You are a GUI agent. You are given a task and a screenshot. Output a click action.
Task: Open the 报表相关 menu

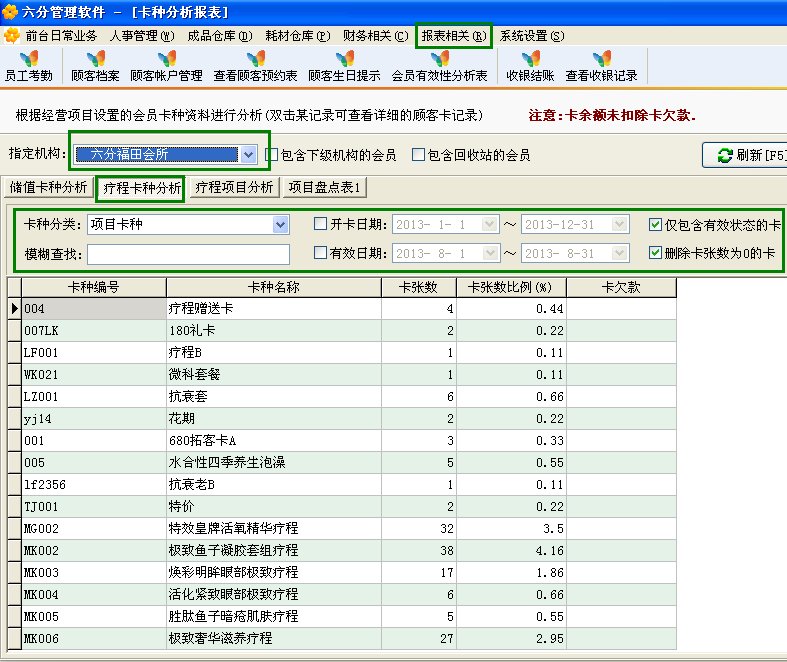coord(454,36)
